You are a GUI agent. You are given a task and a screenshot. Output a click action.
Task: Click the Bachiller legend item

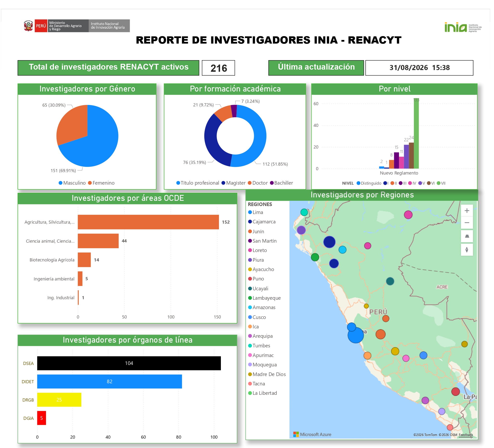[281, 183]
